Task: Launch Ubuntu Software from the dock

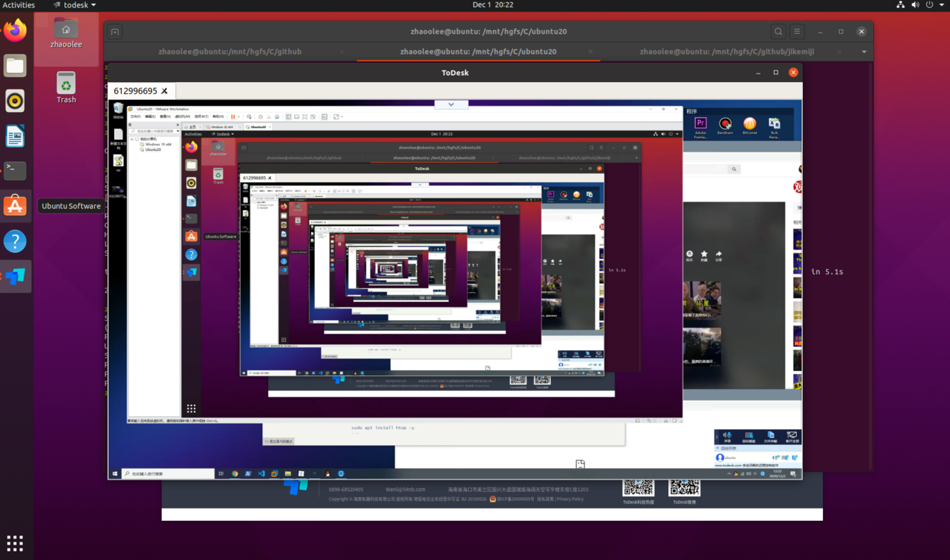Action: (x=15, y=205)
